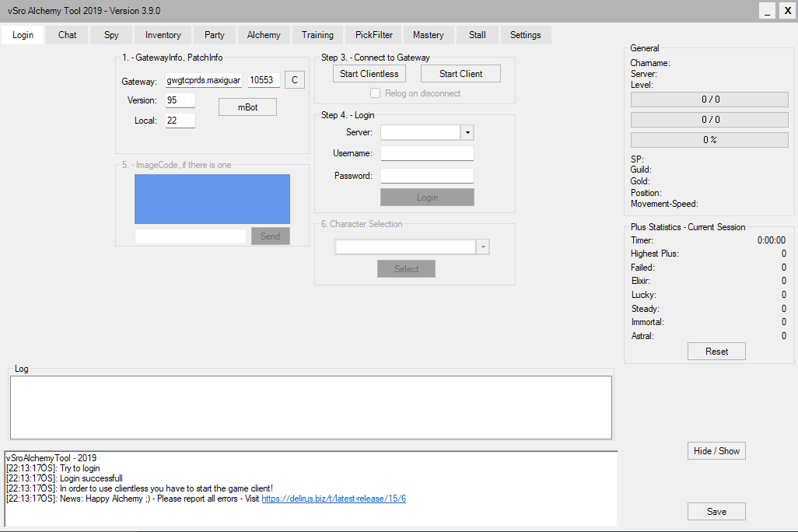This screenshot has height=532, width=798.
Task: Switch to the Chat tab
Action: pyautogui.click(x=67, y=35)
